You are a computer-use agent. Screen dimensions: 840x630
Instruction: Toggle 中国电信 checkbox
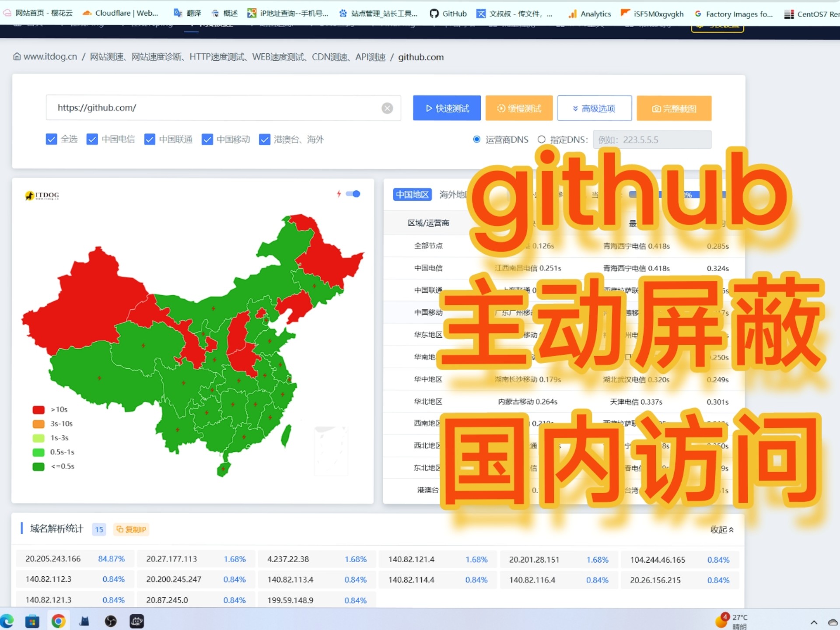(92, 139)
